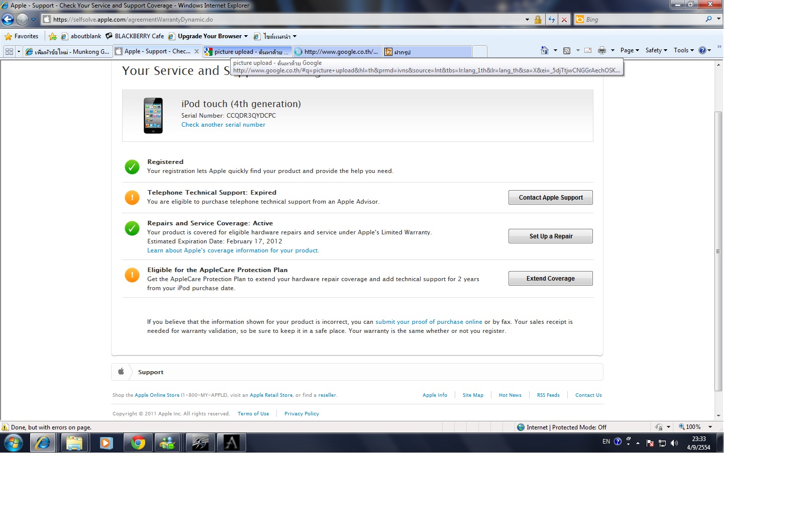The image size is (812, 523).
Task: Open the Apple Retail Store link
Action: point(271,395)
